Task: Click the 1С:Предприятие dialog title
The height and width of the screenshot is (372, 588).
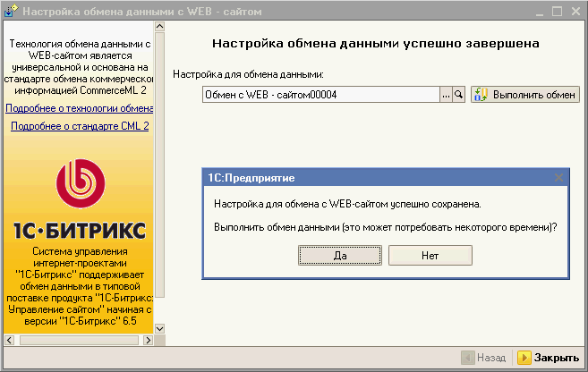Action: [x=251, y=178]
